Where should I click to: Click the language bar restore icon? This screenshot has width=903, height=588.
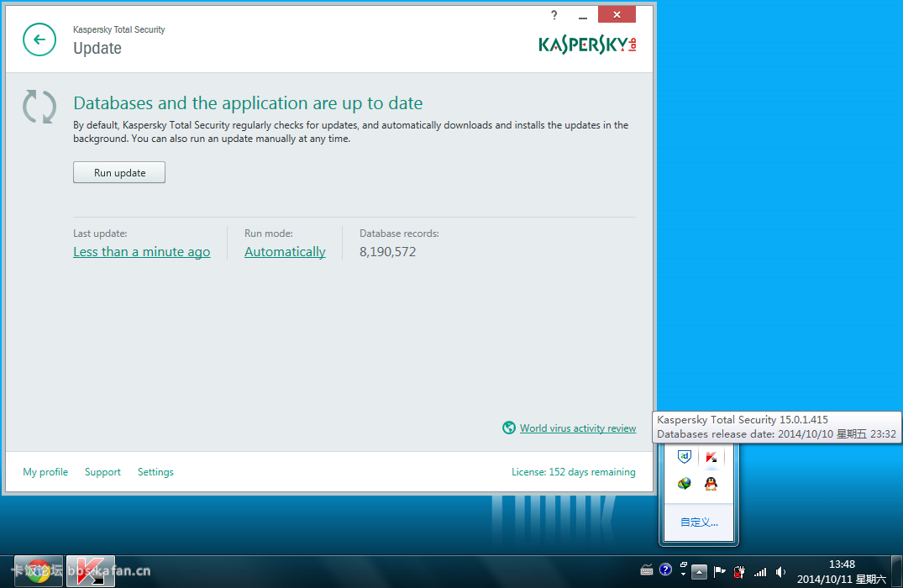(684, 564)
